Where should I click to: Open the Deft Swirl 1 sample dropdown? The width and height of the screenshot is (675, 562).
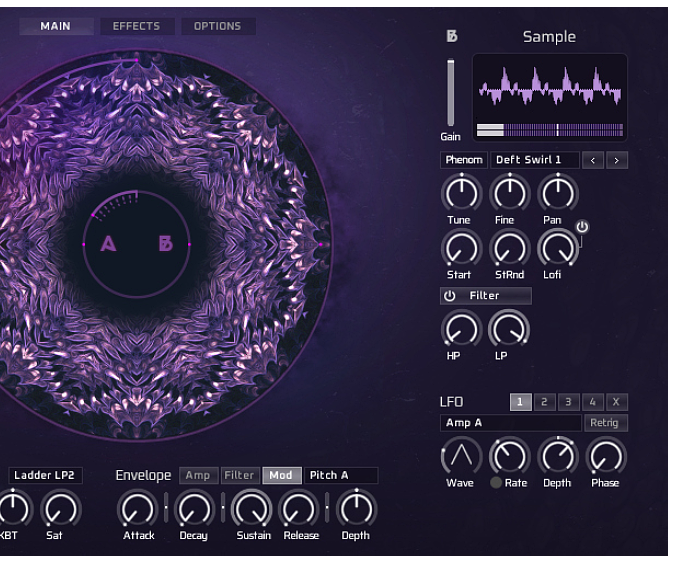pyautogui.click(x=534, y=160)
